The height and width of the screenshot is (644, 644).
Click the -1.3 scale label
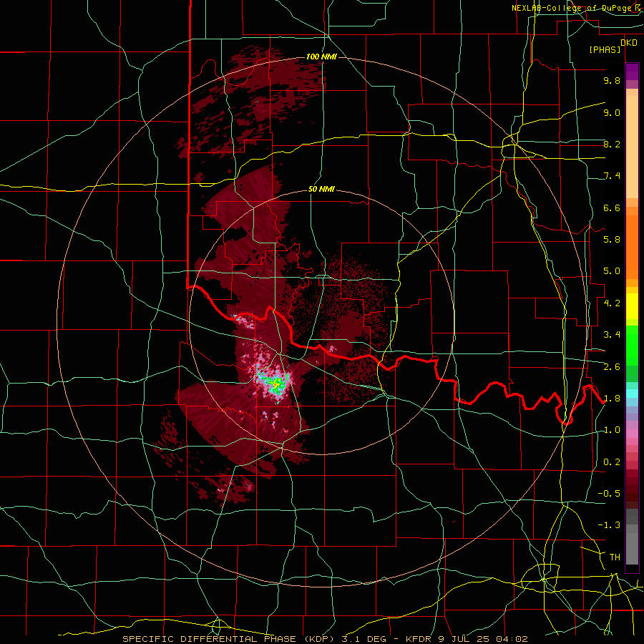[609, 525]
